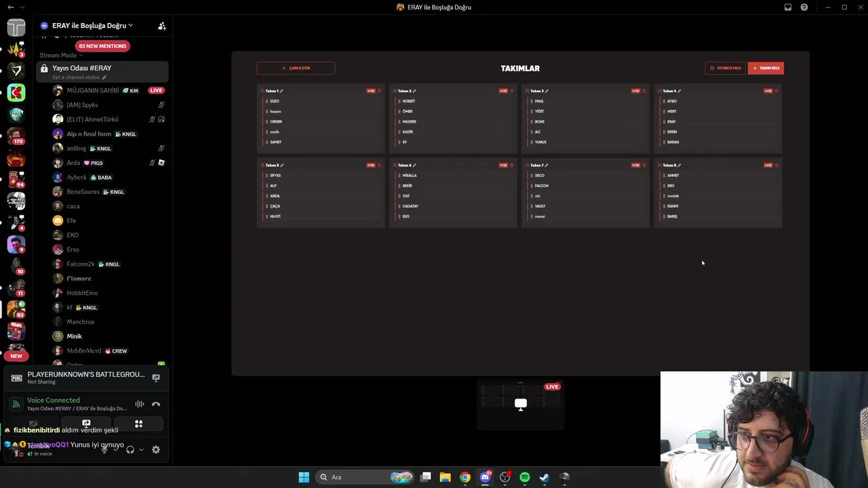The image size is (868, 488).
Task: Click the taskbar Ara search box
Action: pos(366,477)
